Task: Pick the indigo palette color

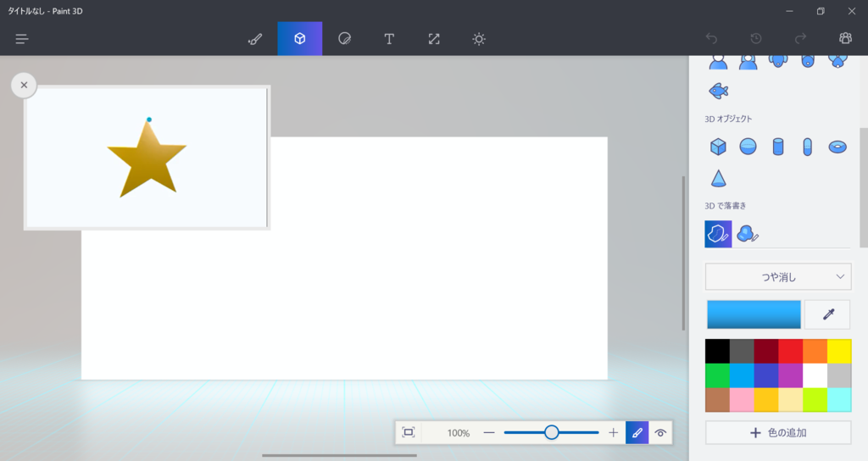Action: pyautogui.click(x=765, y=375)
